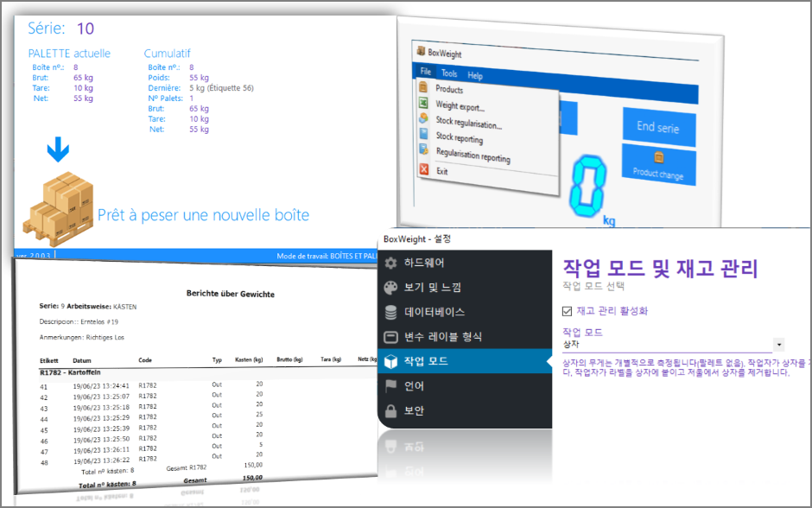Select report row with Etikett 48

[x=153, y=460]
